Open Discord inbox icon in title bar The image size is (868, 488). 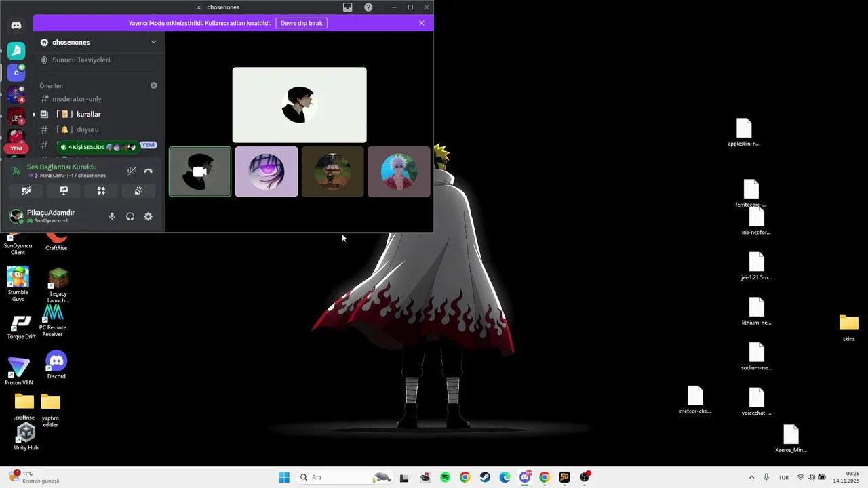pyautogui.click(x=347, y=7)
